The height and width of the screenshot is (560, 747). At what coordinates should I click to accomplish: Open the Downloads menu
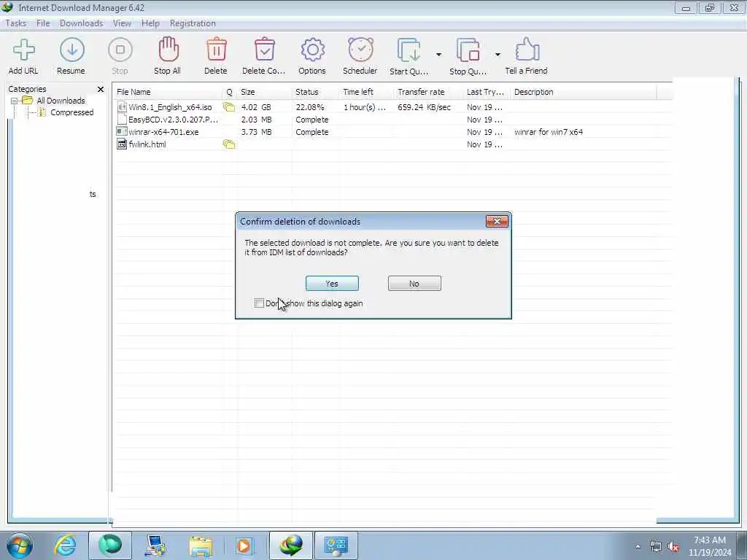pos(82,23)
